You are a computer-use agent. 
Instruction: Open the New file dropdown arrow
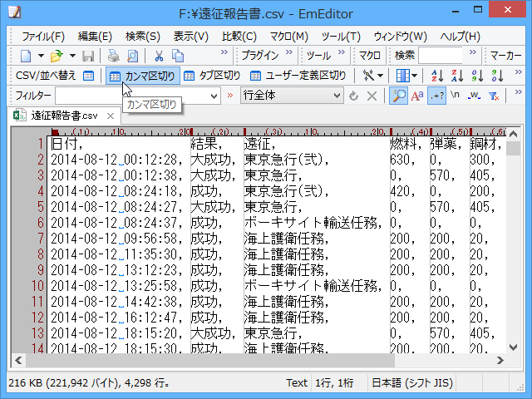(41, 56)
